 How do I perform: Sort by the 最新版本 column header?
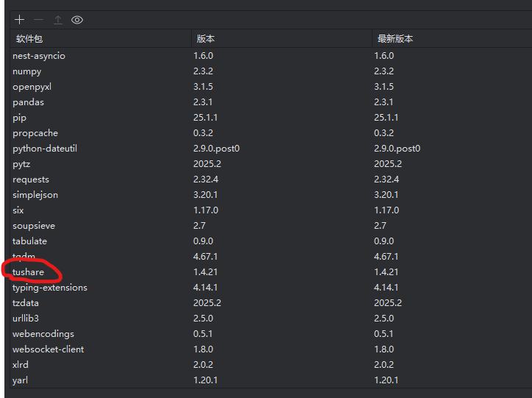395,39
